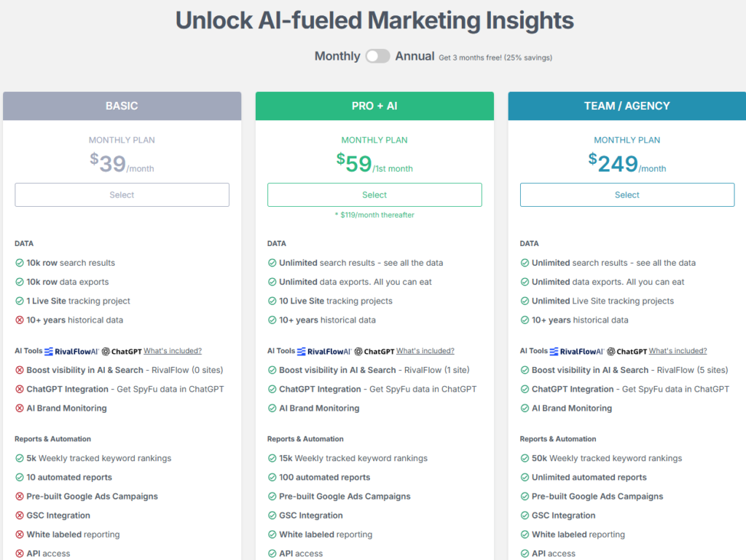
Task: Click green check beside Pro GSC Integration
Action: (x=272, y=516)
